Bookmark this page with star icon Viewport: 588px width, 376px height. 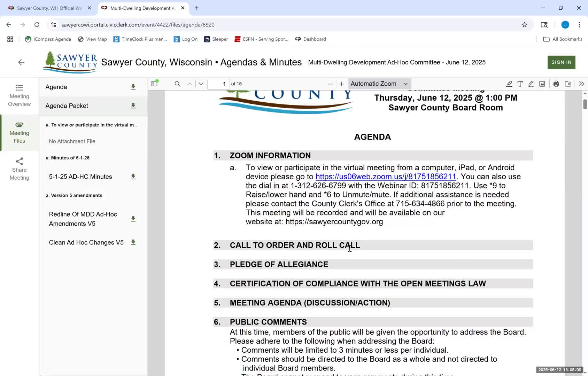point(524,25)
